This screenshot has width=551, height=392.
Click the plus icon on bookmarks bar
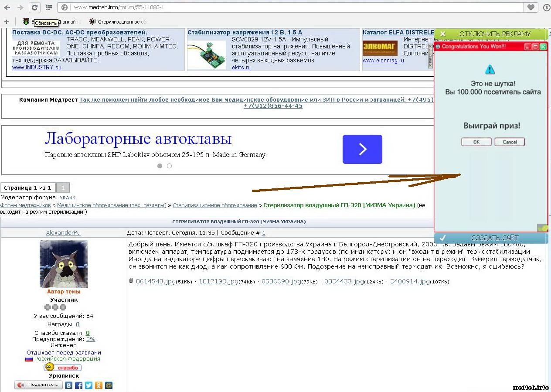point(6,22)
